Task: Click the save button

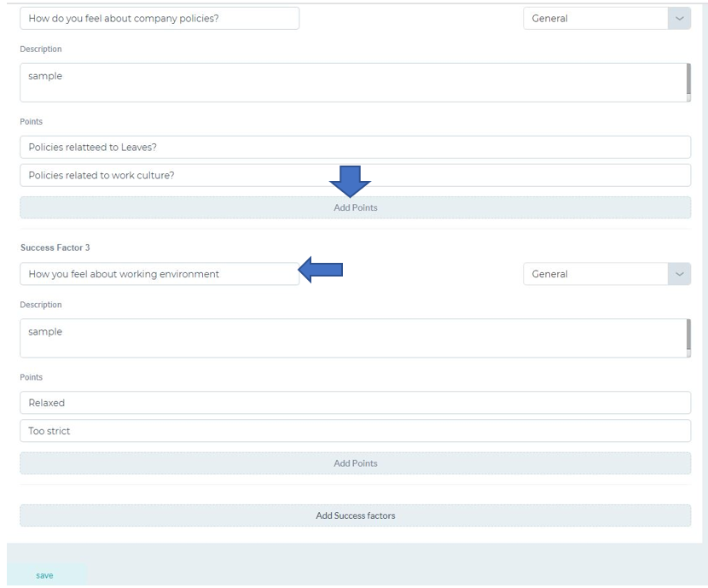Action: 44,575
